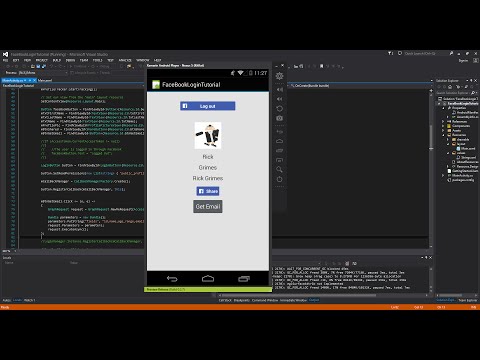Click FaceBookLoginTutorial app icon in action bar
Viewport: 480px width, 360px height.
(x=156, y=85)
